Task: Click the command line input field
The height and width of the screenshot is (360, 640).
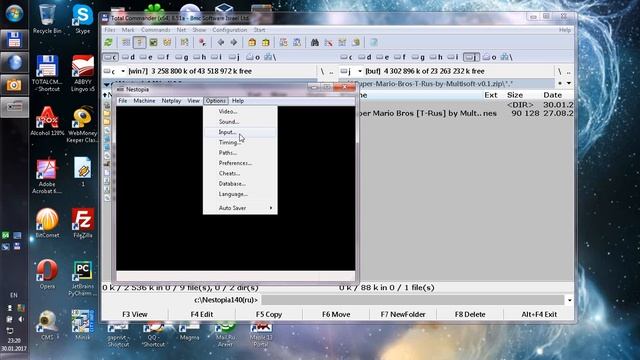Action: 412,300
